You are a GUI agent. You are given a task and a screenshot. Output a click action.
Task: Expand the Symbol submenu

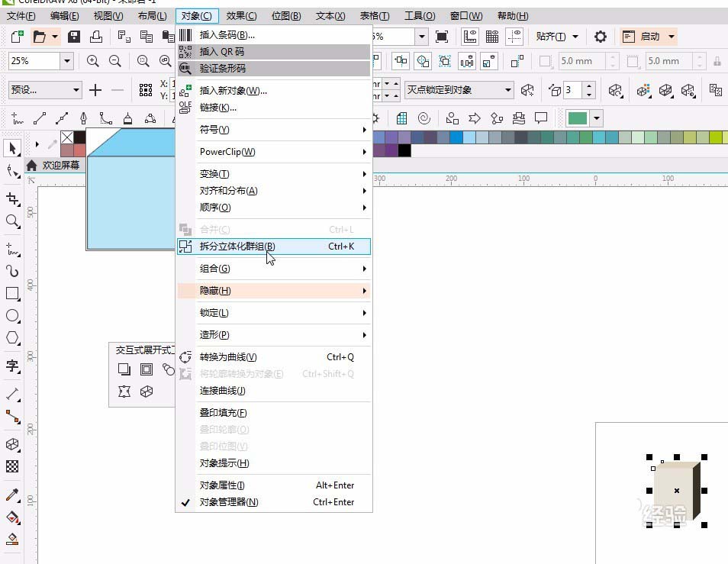click(x=273, y=130)
